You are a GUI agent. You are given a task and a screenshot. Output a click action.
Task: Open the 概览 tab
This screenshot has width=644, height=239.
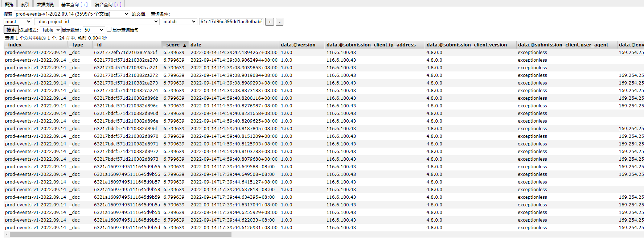[9, 4]
